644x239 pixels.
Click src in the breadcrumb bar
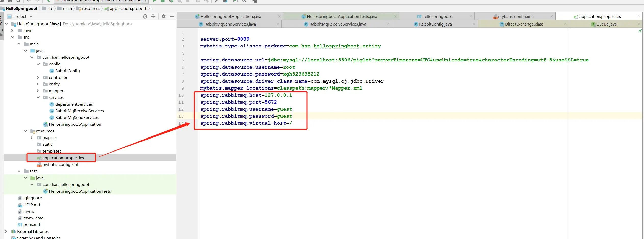click(50, 8)
